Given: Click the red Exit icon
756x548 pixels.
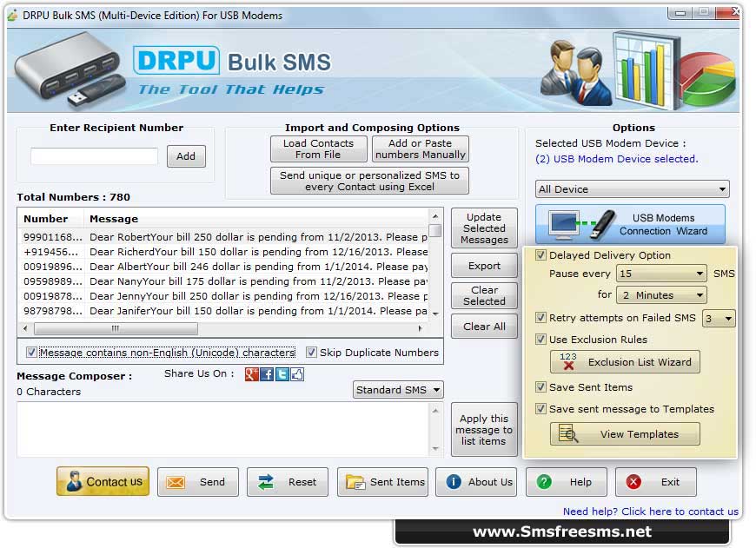Looking at the screenshot, I should pyautogui.click(x=632, y=483).
